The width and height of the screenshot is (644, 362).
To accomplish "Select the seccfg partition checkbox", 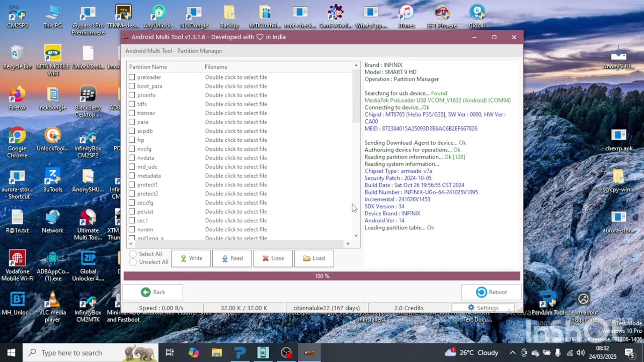I will point(132,203).
